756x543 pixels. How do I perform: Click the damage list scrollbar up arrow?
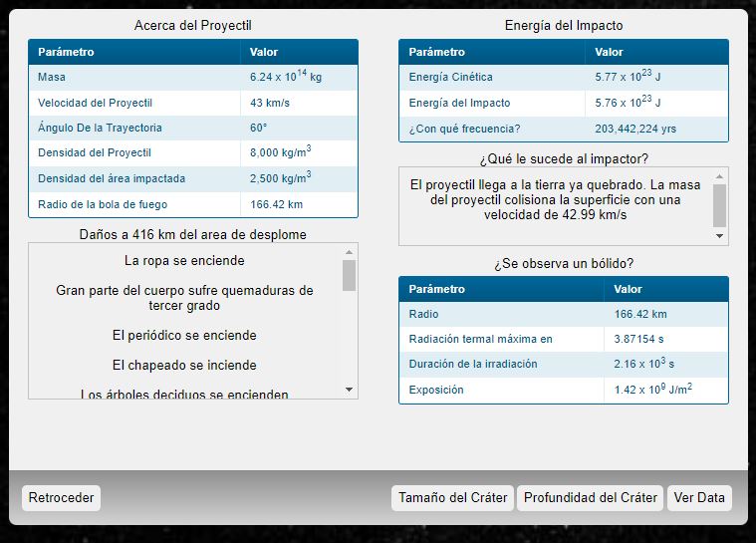click(349, 252)
